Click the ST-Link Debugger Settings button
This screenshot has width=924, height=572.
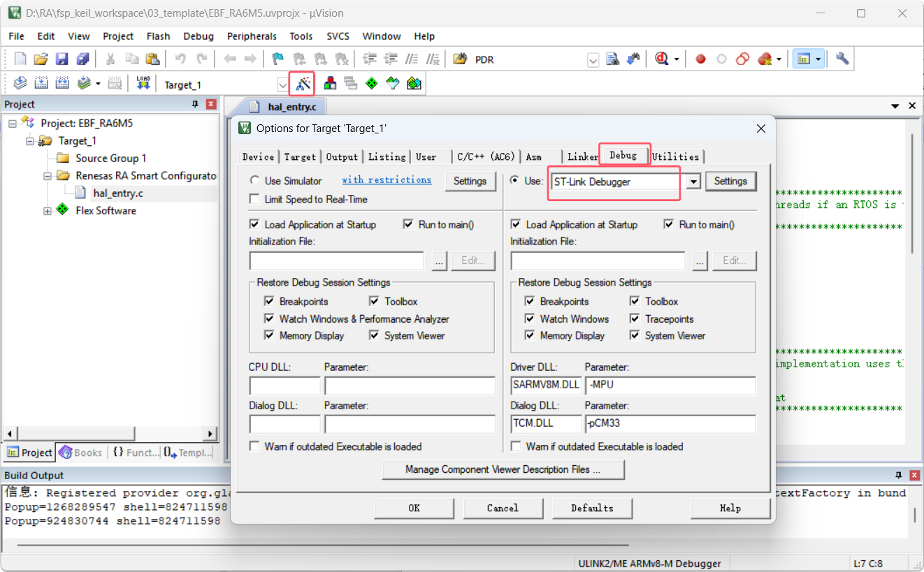point(730,181)
